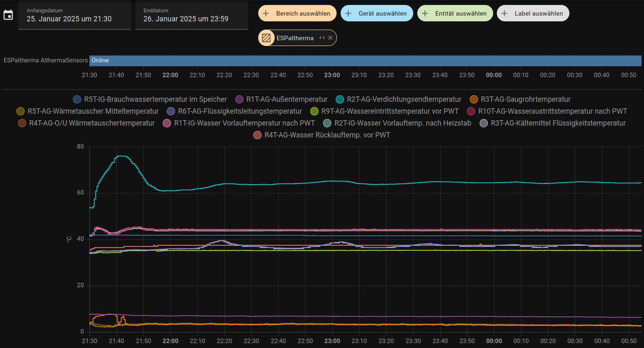The height and width of the screenshot is (348, 644).
Task: Click 00:00 on the upper timeline axis
Action: click(x=494, y=75)
